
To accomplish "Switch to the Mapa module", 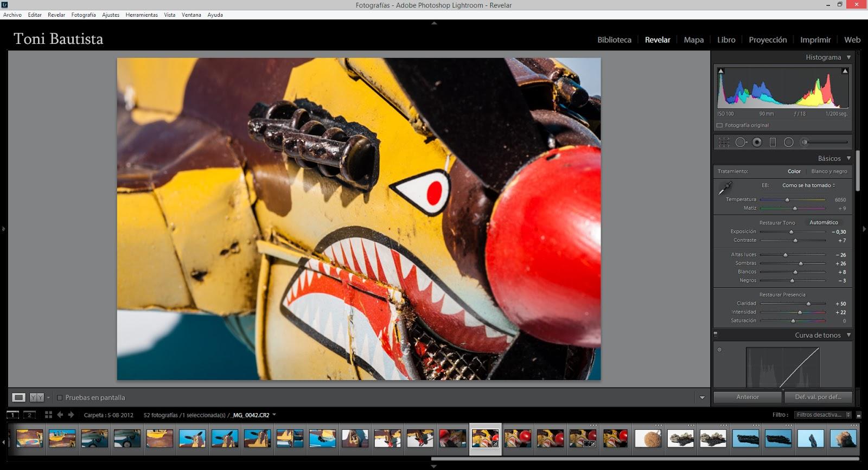I will [693, 40].
